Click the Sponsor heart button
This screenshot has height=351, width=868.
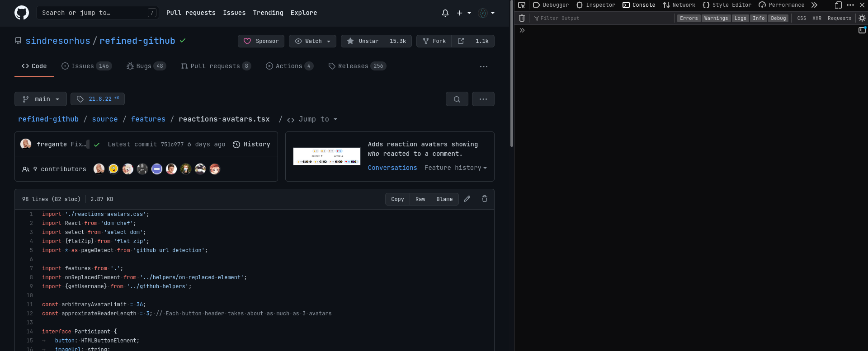(x=261, y=41)
